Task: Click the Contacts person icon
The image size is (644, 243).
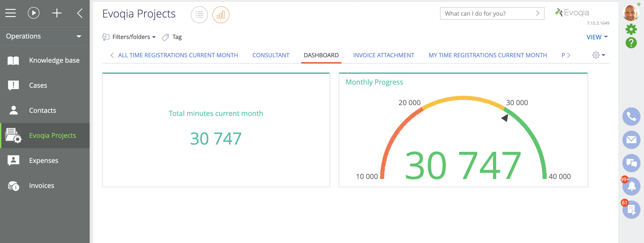Action: tap(13, 110)
